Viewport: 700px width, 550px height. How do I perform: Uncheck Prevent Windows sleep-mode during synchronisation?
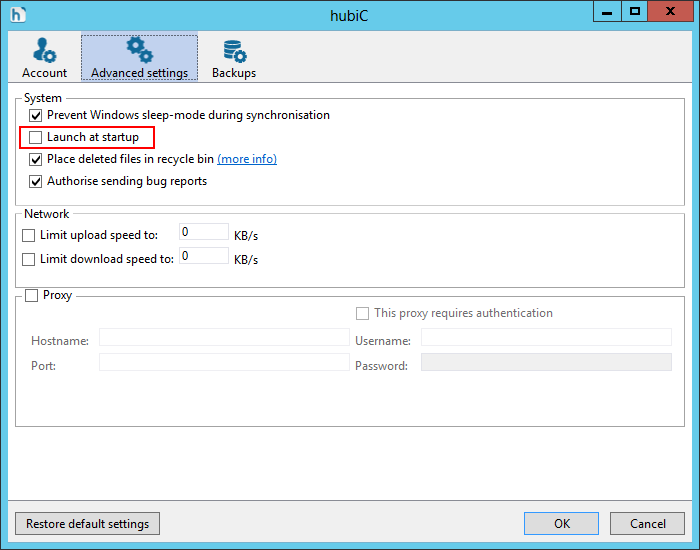pyautogui.click(x=35, y=116)
